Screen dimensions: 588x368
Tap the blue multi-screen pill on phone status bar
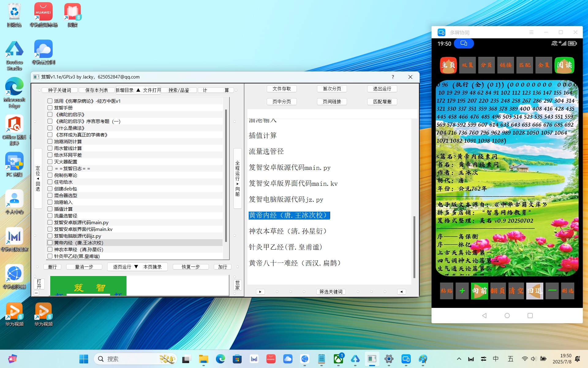pos(464,44)
